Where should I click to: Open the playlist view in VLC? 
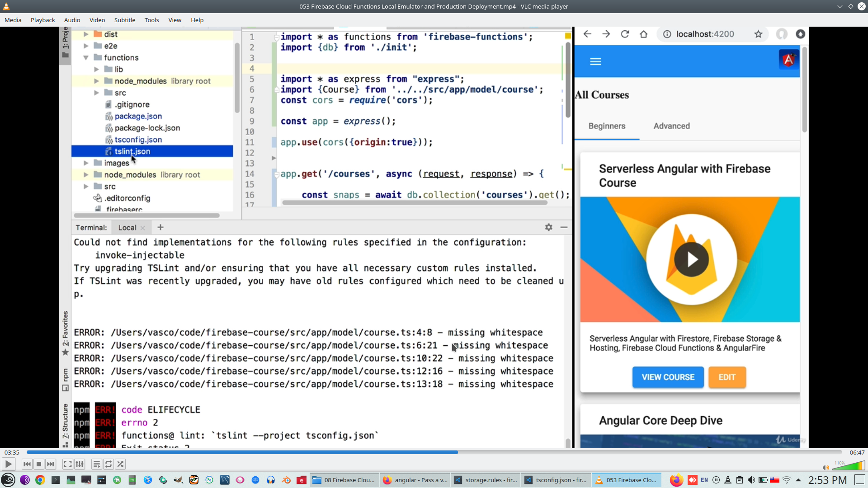(x=96, y=464)
